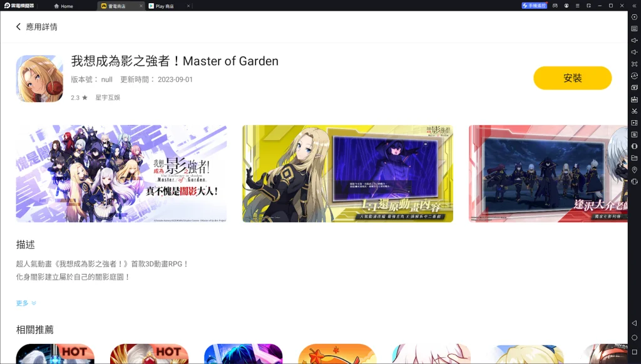
Task: Collapse the sidebar with the double-chevron icon
Action: pyautogui.click(x=634, y=6)
